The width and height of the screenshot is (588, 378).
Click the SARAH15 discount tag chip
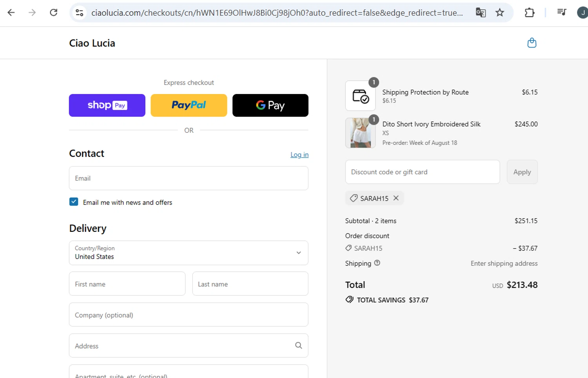pos(374,198)
